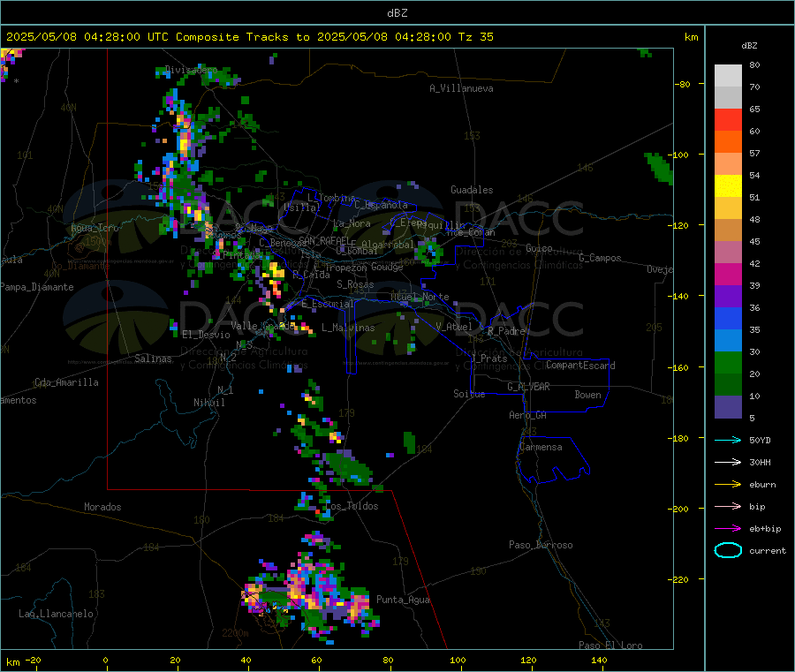Screen dimensions: 795x672
Task: Click the '100' x-axis tick label
Action: tap(458, 660)
